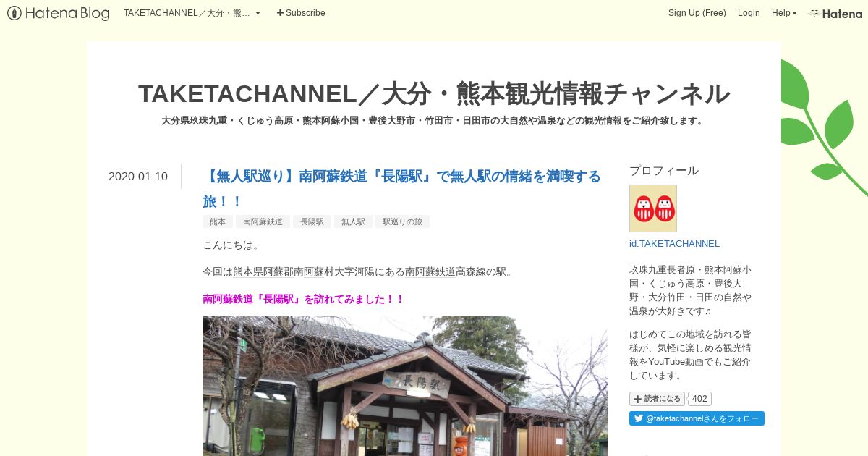The width and height of the screenshot is (868, 456).
Task: Subscribe to the blog via Subscribe button
Action: coord(301,13)
